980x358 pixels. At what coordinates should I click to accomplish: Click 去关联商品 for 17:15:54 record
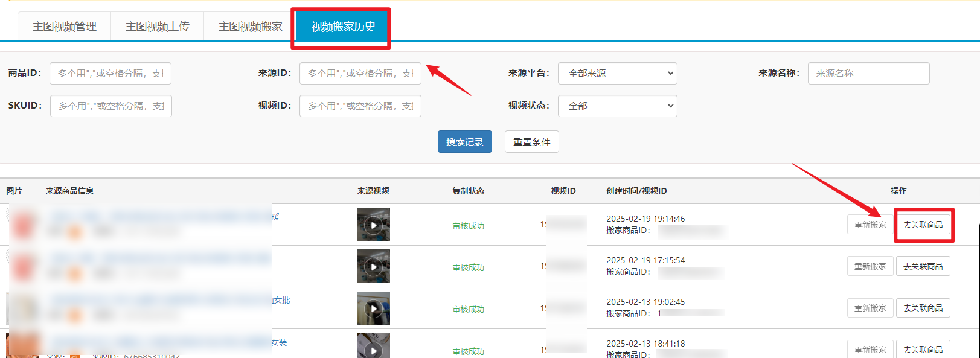click(923, 266)
